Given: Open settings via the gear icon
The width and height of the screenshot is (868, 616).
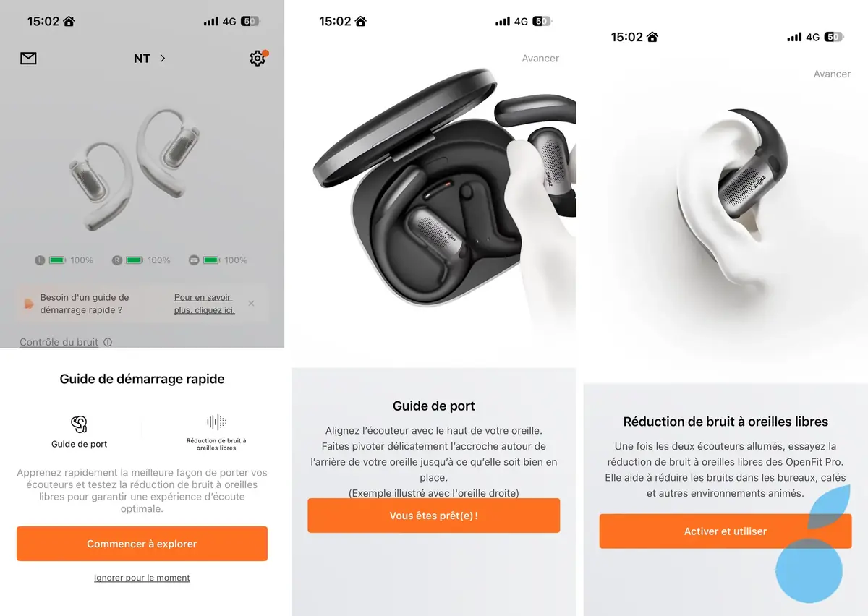Looking at the screenshot, I should [258, 59].
